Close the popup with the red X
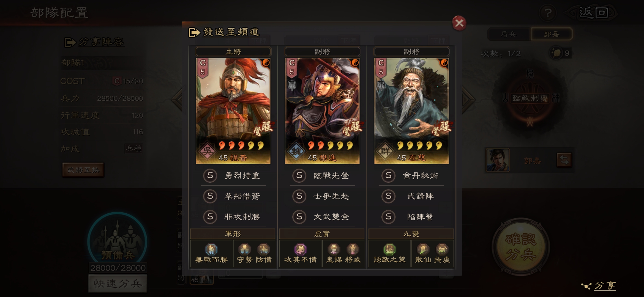The image size is (644, 297). (459, 23)
